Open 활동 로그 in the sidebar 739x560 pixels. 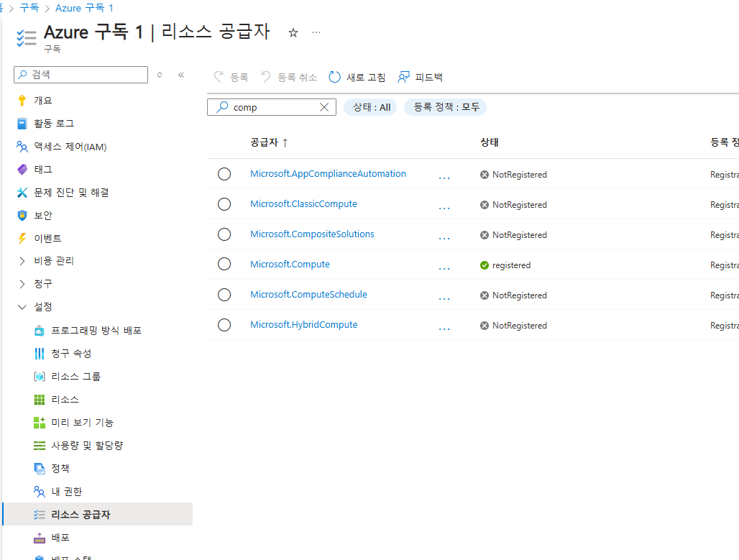point(53,124)
